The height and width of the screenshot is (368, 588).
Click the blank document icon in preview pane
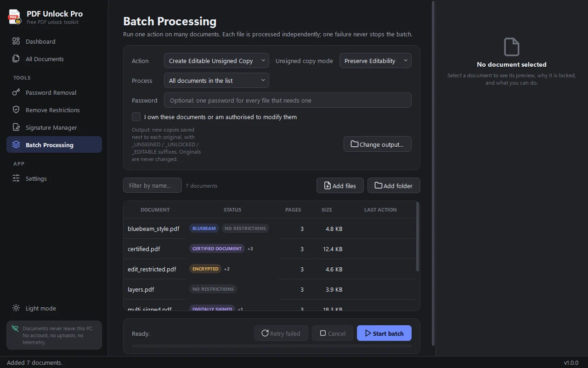511,47
